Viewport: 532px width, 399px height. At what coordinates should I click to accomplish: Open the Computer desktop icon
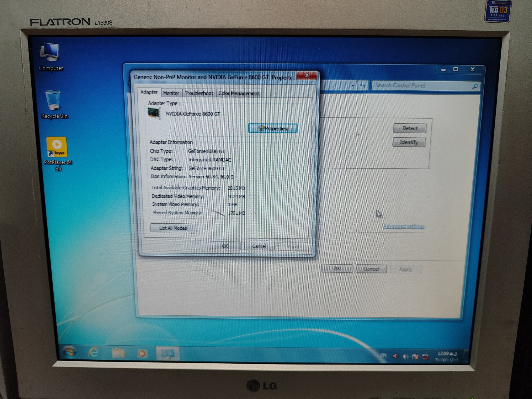(x=50, y=57)
